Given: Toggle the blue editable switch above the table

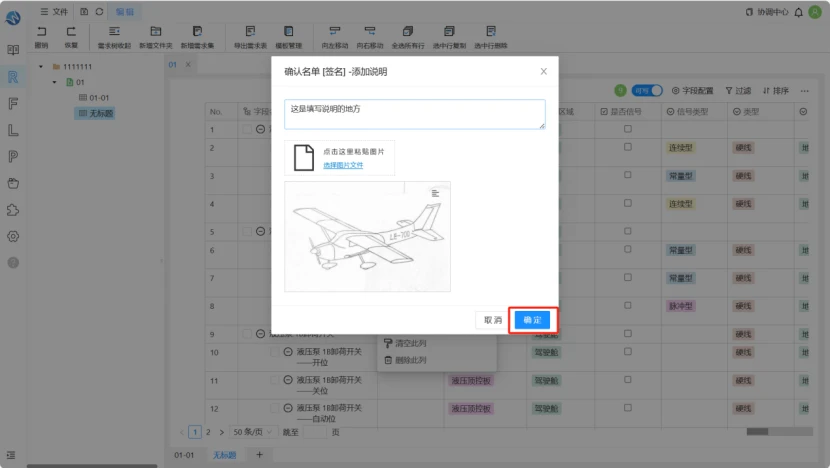Looking at the screenshot, I should tap(647, 91).
